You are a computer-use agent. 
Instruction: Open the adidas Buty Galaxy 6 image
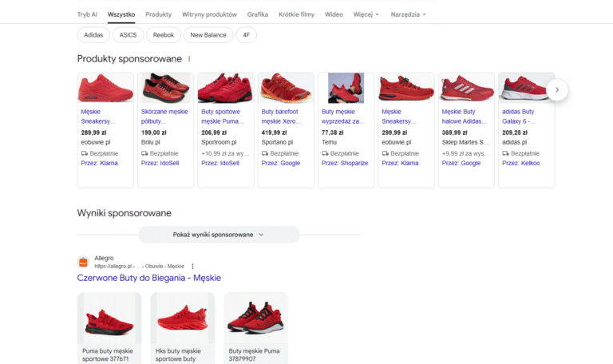click(526, 88)
